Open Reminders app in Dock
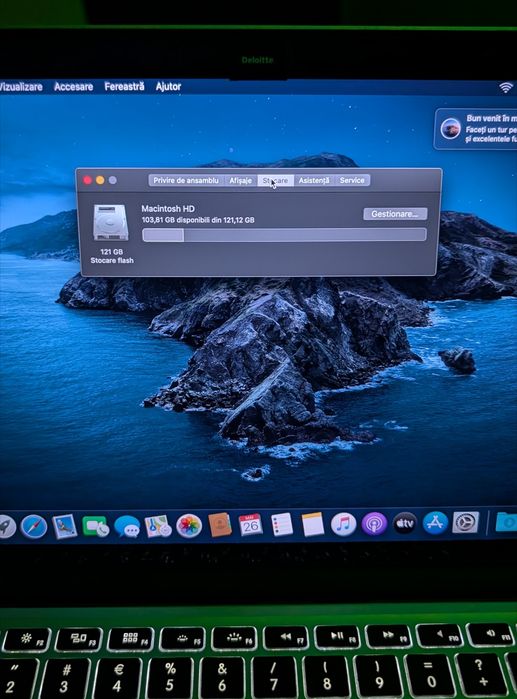 coord(282,524)
